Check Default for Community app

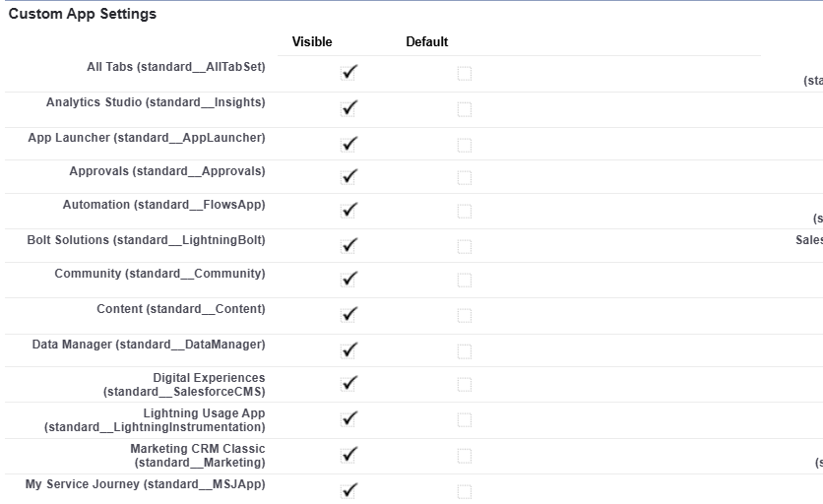pos(465,281)
